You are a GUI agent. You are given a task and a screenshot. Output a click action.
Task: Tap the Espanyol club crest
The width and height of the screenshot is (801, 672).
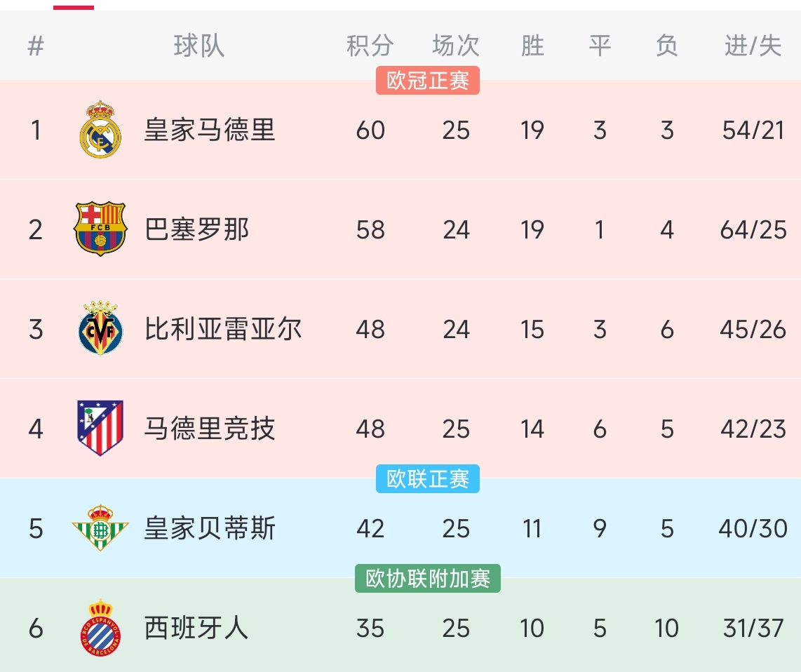coord(100,628)
